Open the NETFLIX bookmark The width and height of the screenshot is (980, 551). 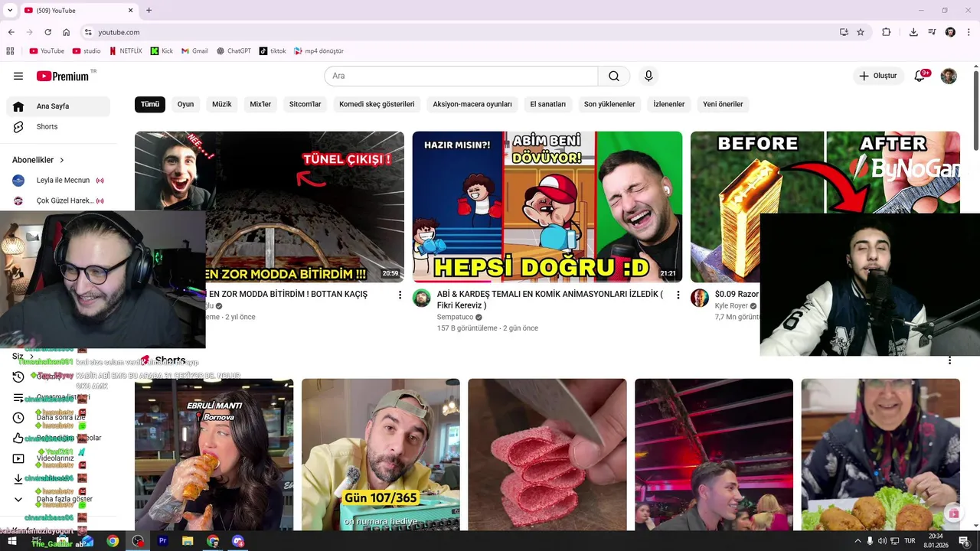click(x=126, y=51)
